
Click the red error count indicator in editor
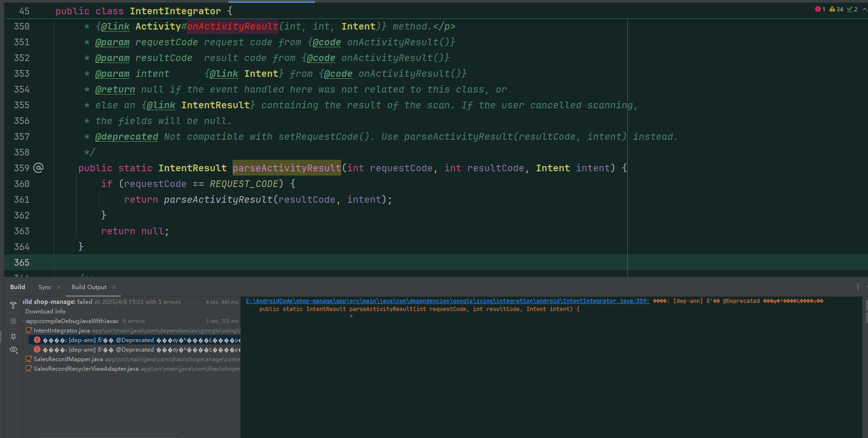click(820, 9)
